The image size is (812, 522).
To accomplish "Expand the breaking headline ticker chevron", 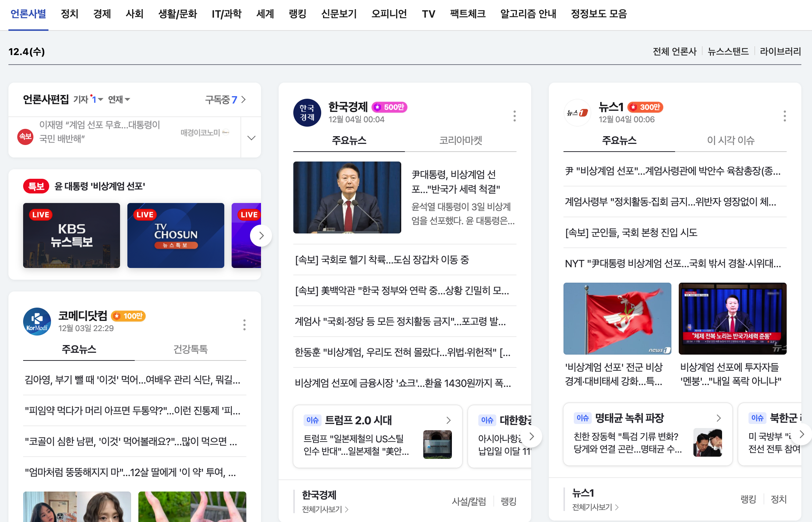I will pyautogui.click(x=251, y=138).
